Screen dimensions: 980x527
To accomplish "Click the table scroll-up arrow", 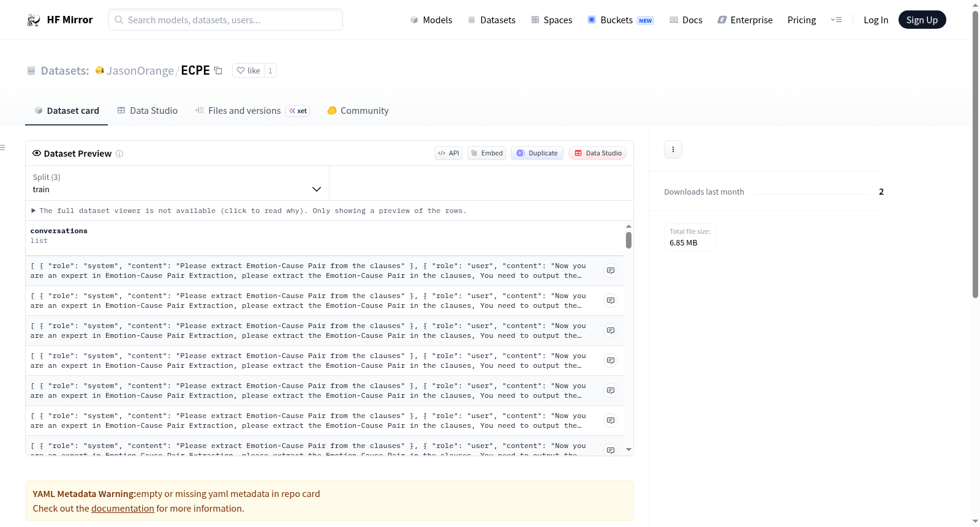I will [x=628, y=226].
